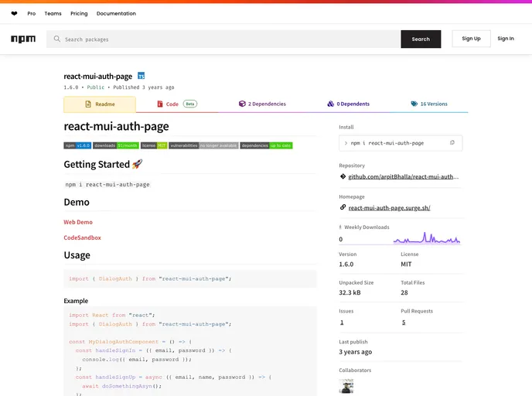Image resolution: width=532 pixels, height=396 pixels.
Task: Open the 2 Dependencies tab
Action: 262,104
